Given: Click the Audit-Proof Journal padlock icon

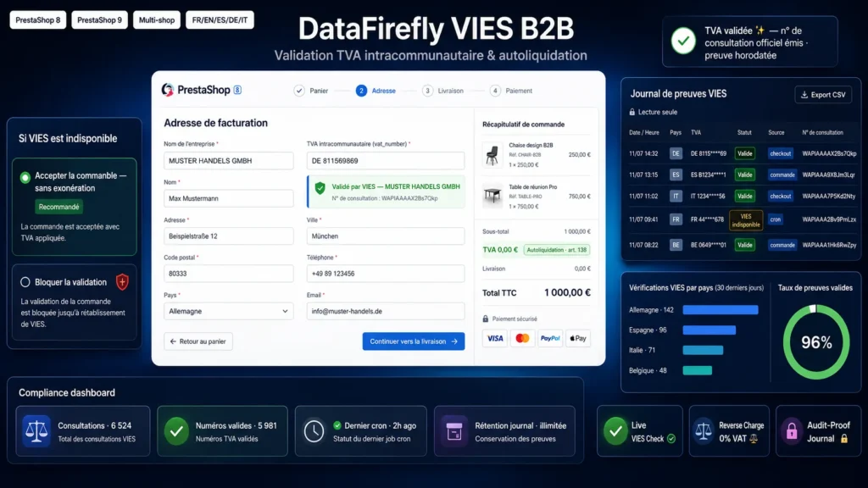Looking at the screenshot, I should click(792, 431).
